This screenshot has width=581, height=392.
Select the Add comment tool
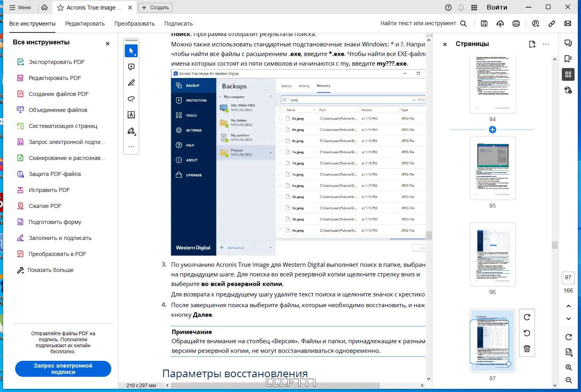(x=131, y=67)
